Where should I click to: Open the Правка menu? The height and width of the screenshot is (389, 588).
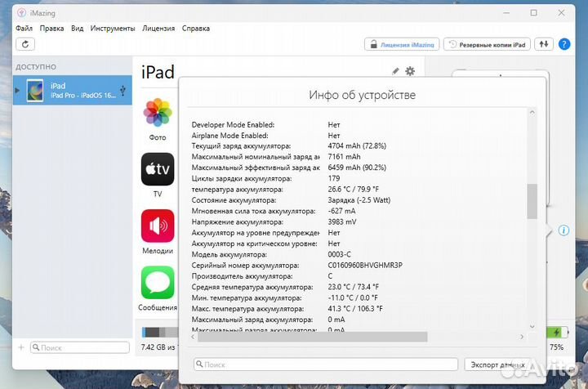click(x=51, y=29)
